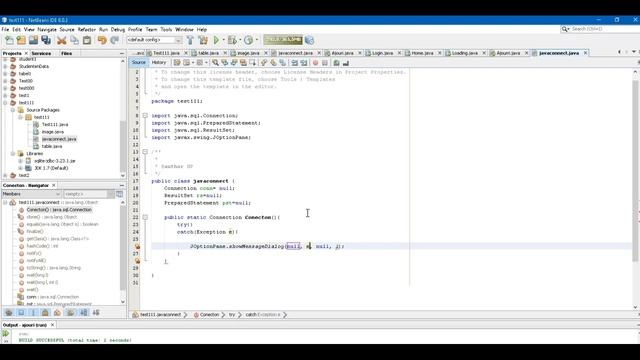The height and width of the screenshot is (360, 640).
Task: Select javaconnect.java in project tree
Action: pos(59,139)
